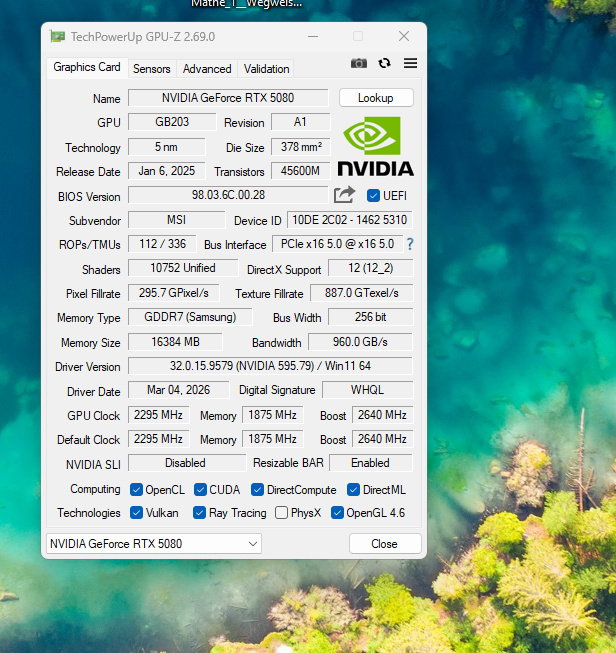Click the Pixel Fillrate field 295.7 GPixel/s
This screenshot has width=616, height=653.
point(173,293)
